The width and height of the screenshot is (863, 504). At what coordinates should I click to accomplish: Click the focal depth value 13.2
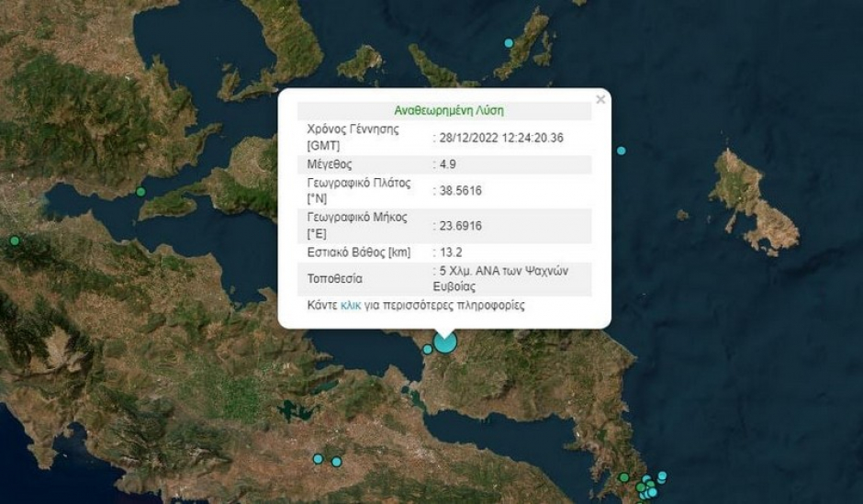450,252
